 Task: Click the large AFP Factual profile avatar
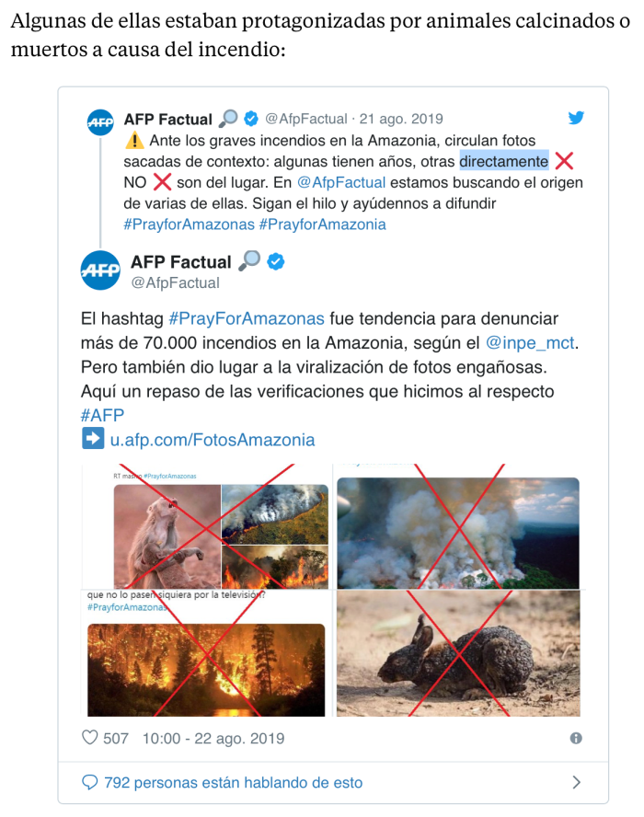(100, 270)
